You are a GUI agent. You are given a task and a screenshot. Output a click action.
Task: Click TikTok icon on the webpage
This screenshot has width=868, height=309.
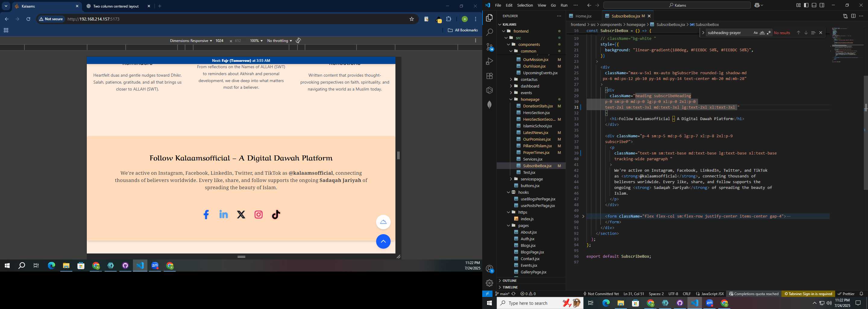(x=276, y=215)
